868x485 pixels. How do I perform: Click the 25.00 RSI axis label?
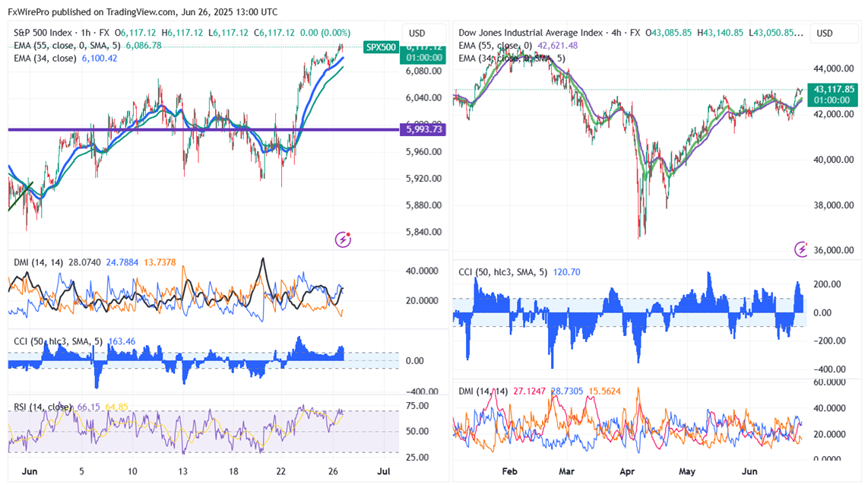(x=417, y=458)
